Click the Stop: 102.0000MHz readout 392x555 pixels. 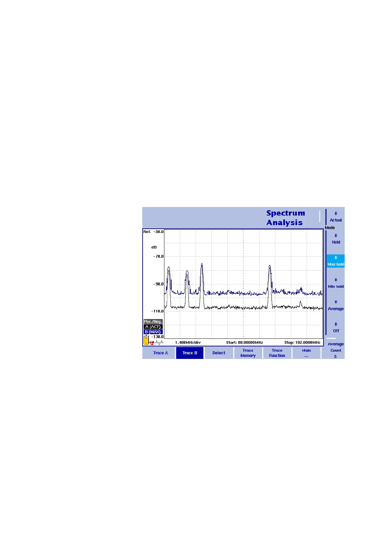[x=302, y=342]
